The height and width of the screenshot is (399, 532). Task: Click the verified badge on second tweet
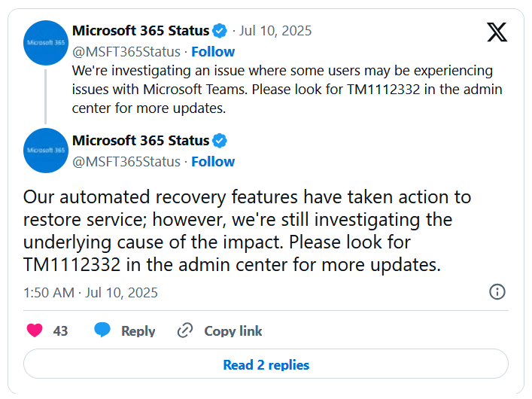click(x=220, y=141)
